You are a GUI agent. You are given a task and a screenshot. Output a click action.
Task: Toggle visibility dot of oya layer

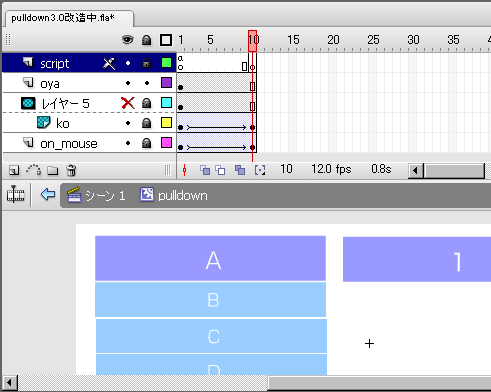128,83
